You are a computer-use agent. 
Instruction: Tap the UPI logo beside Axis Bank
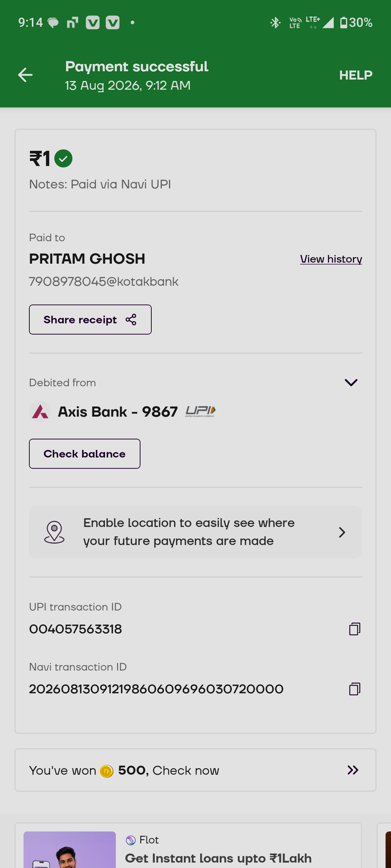pos(201,412)
